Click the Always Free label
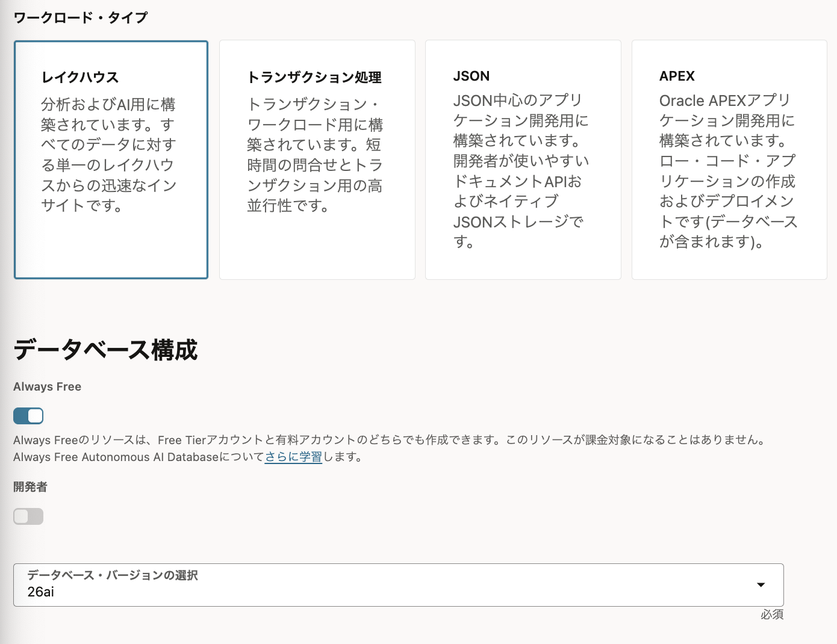Image resolution: width=837 pixels, height=644 pixels. coord(48,386)
